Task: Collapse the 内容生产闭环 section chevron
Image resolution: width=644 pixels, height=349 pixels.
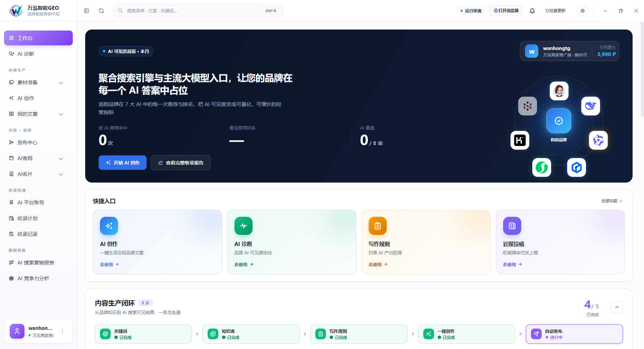Action: pyautogui.click(x=617, y=307)
